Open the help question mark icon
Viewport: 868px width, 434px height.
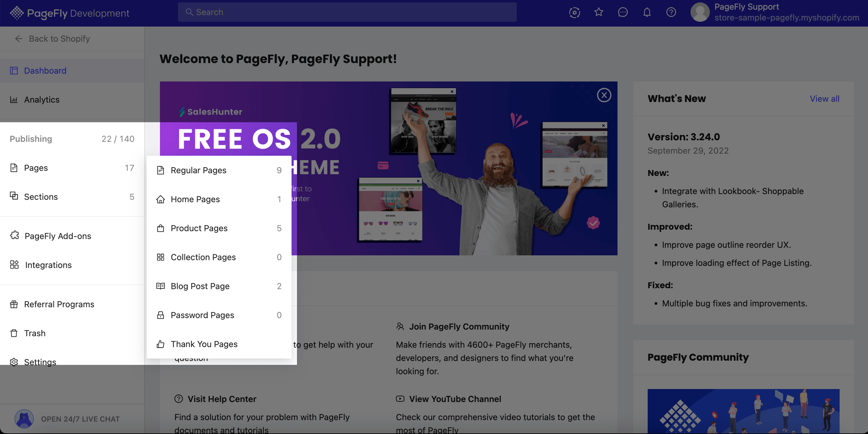pyautogui.click(x=671, y=12)
